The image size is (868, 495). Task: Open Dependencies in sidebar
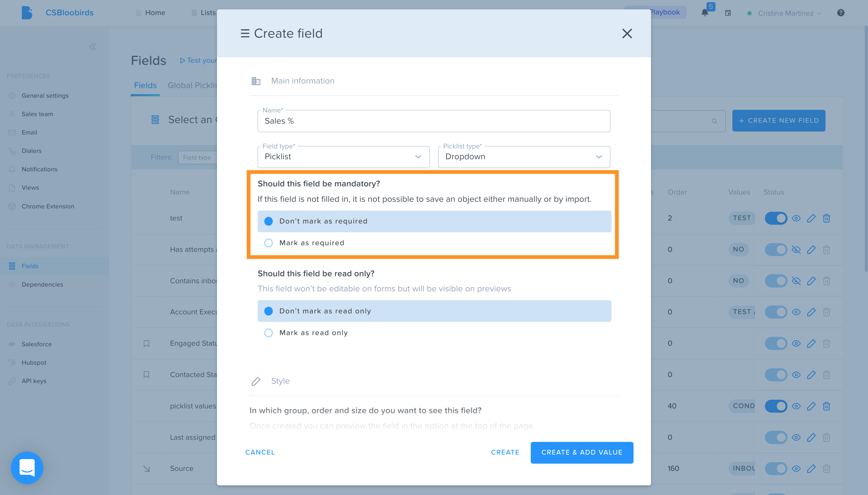[x=42, y=284]
